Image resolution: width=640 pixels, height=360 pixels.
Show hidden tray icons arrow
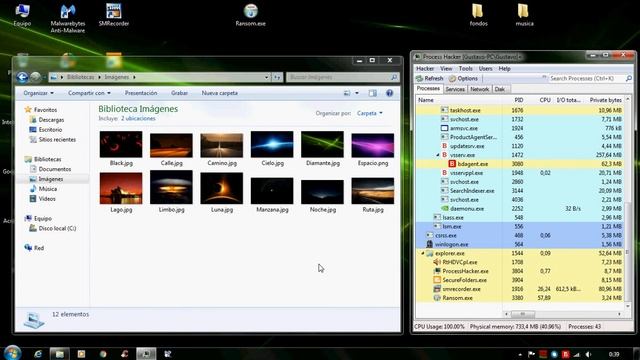(520, 354)
